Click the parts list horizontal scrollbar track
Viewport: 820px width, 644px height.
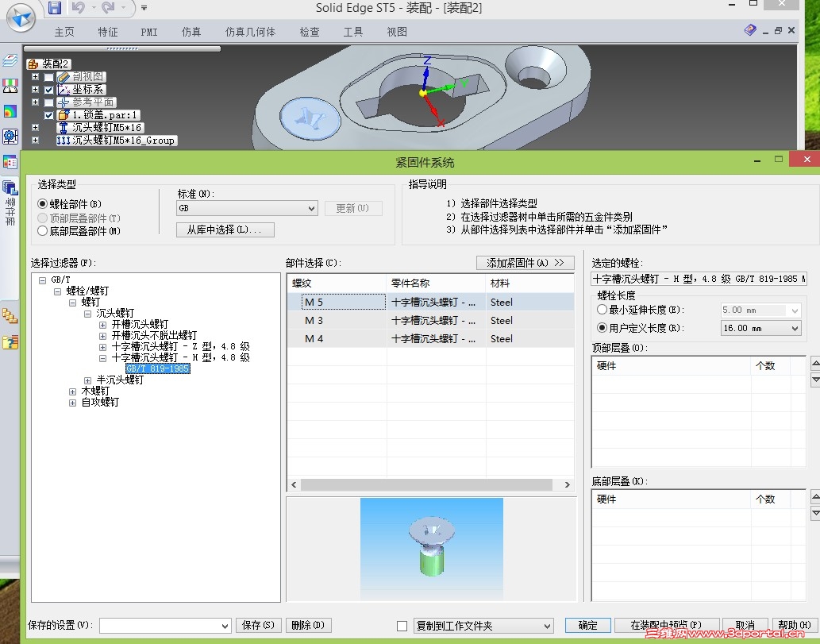426,485
